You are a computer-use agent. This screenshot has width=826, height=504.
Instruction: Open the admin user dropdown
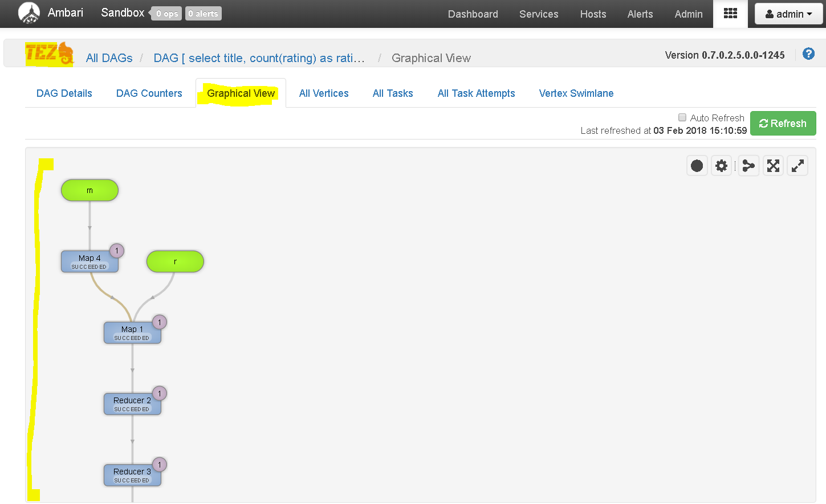point(789,14)
